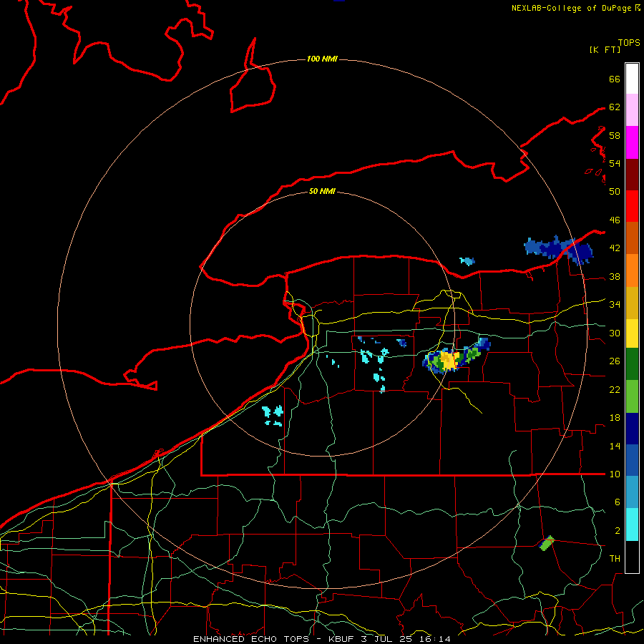
Task: Select the 50 value on the legend
Action: tap(615, 192)
